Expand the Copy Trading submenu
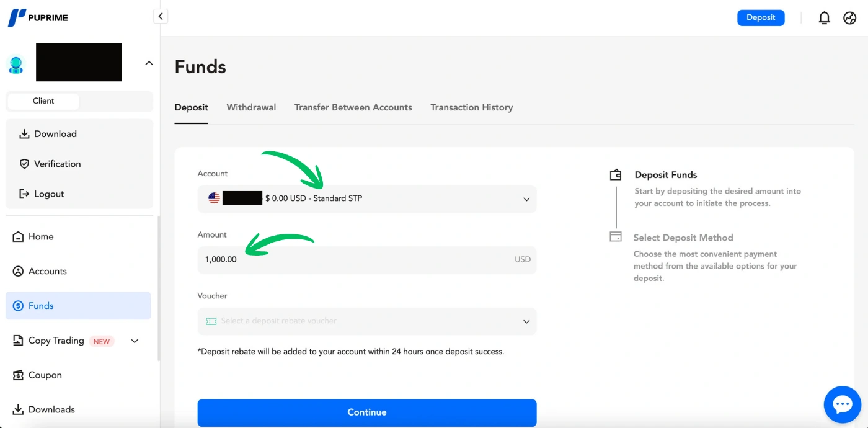Screen dimensions: 868x428 click(x=135, y=341)
